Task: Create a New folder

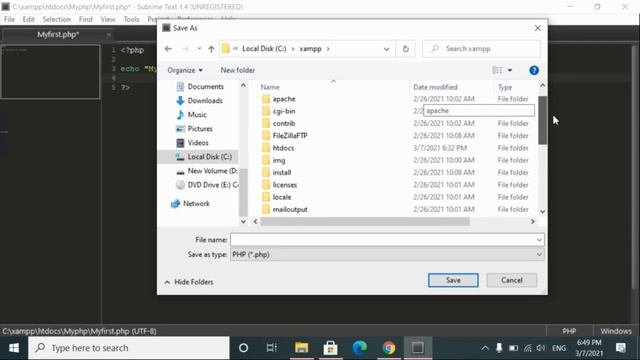Action: pyautogui.click(x=238, y=70)
